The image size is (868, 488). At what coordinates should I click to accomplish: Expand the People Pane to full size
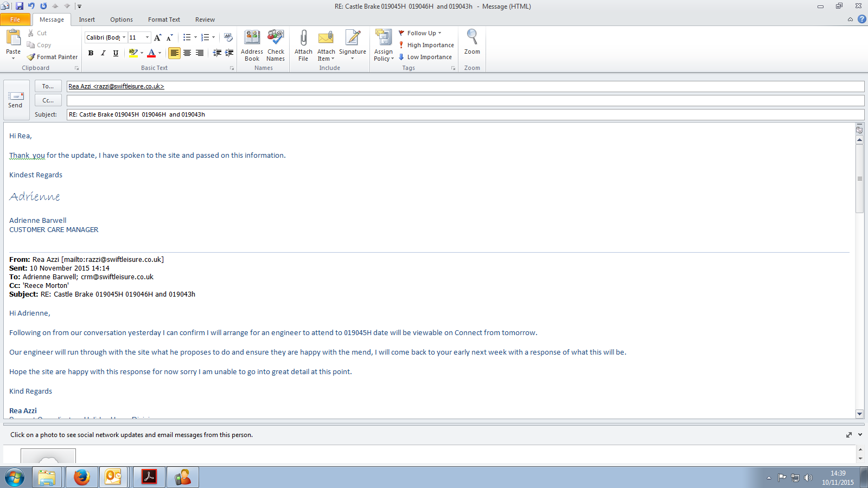click(x=849, y=435)
